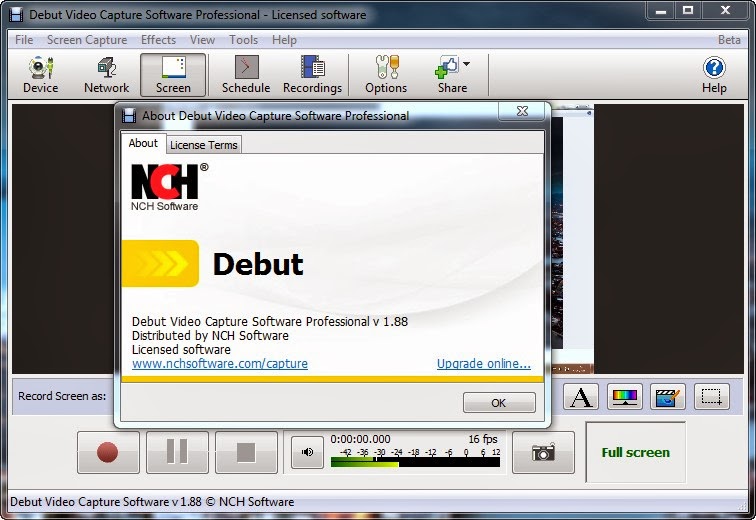This screenshot has height=520, width=756.
Task: Select the Network capture source
Action: 107,75
